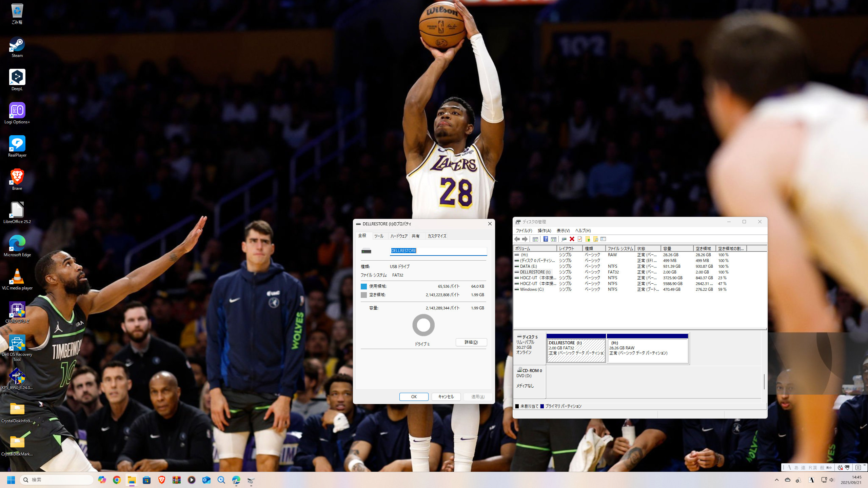Click the 詳細(D) button
868x488 pixels.
471,342
